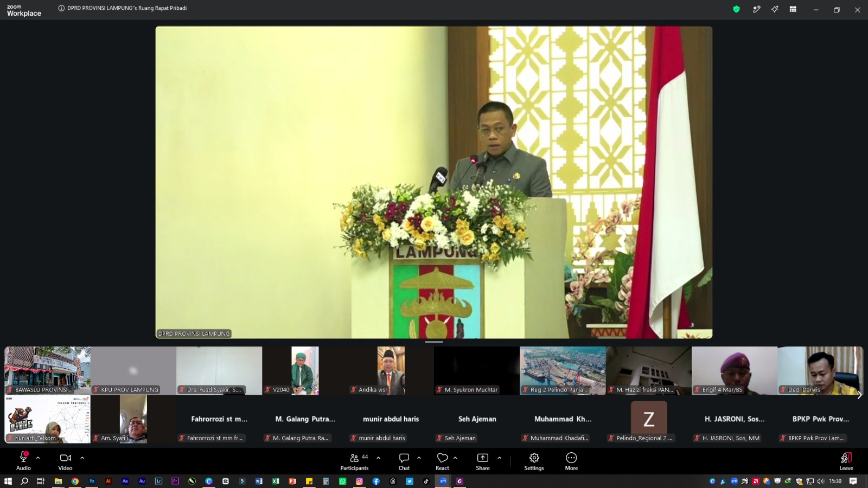Screen dimensions: 868x488
Task: Click the green encryption shield icon
Action: pyautogui.click(x=736, y=9)
